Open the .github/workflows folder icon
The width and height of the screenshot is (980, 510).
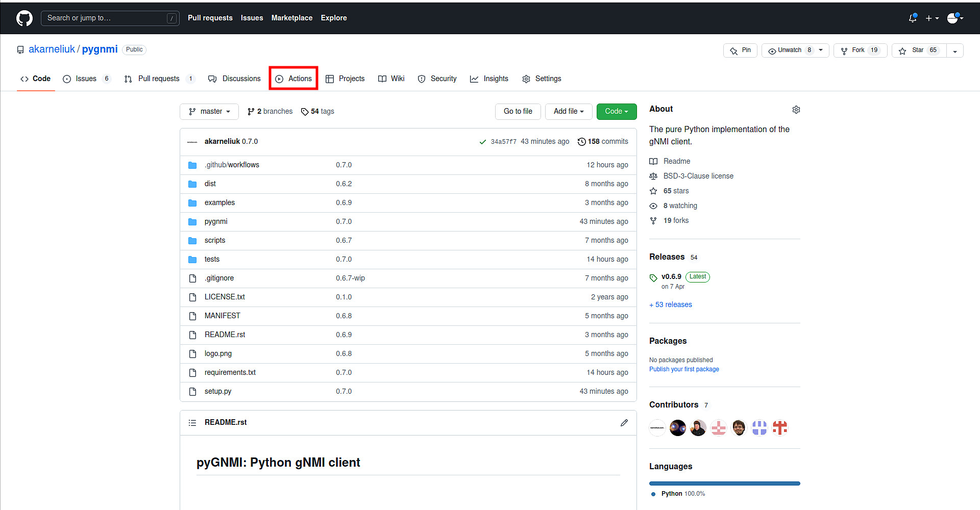pyautogui.click(x=192, y=165)
